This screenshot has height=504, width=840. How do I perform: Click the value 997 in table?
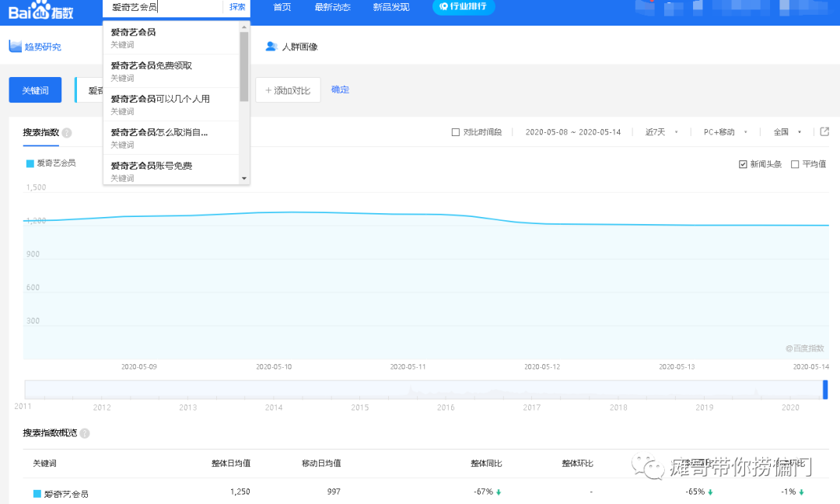tap(334, 491)
